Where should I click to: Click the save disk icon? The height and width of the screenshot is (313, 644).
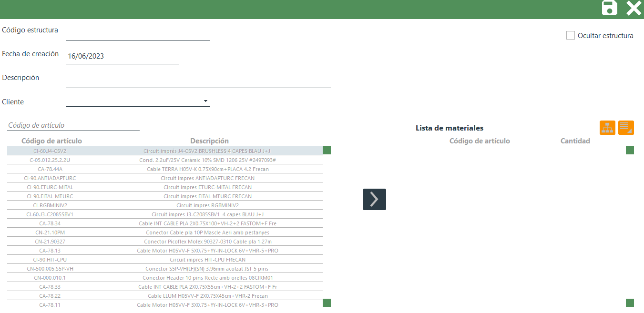[609, 8]
